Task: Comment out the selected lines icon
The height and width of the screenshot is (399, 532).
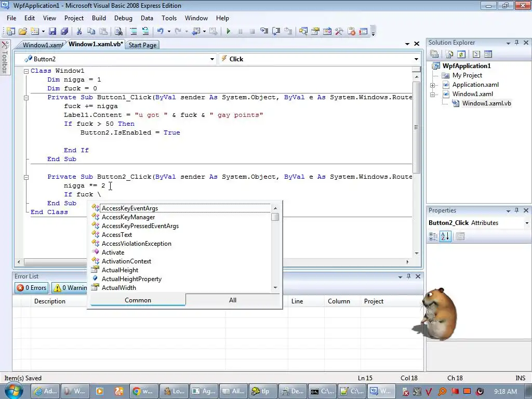Action: [x=134, y=31]
